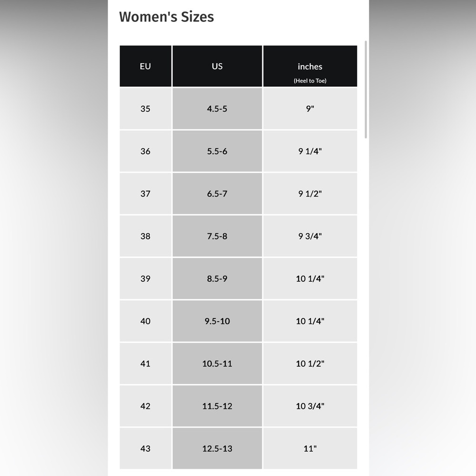Select EU size 38 cell

(145, 236)
